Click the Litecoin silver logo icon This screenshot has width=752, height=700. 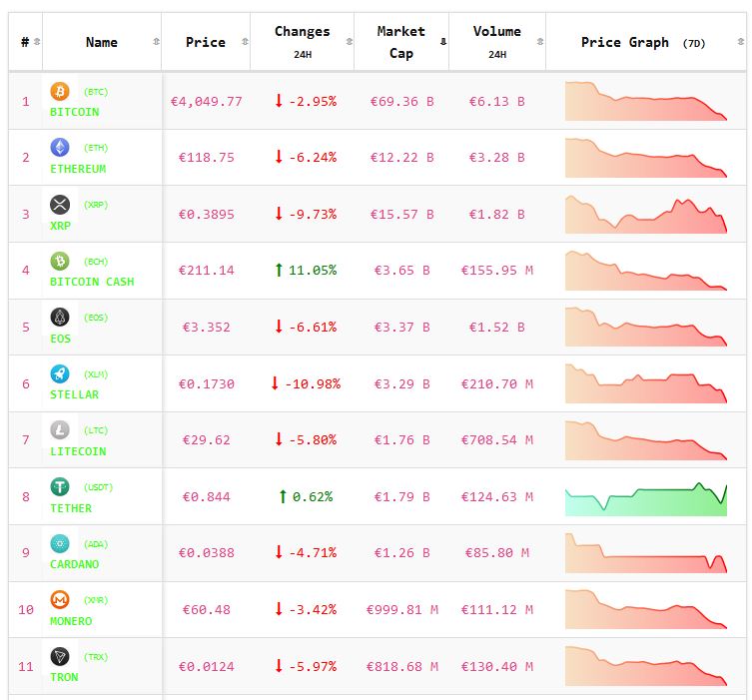[x=60, y=430]
